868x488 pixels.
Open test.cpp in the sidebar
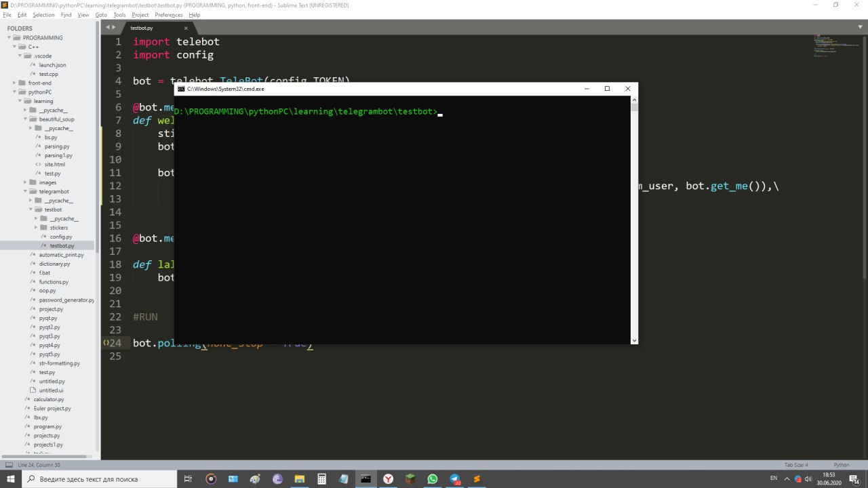[x=48, y=74]
